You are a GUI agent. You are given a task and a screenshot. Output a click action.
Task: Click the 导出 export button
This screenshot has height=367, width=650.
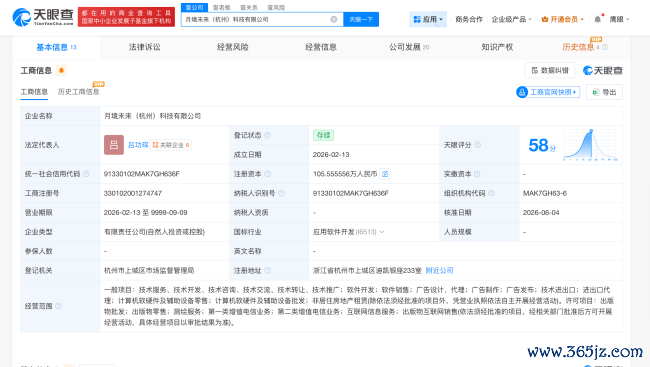tap(604, 92)
